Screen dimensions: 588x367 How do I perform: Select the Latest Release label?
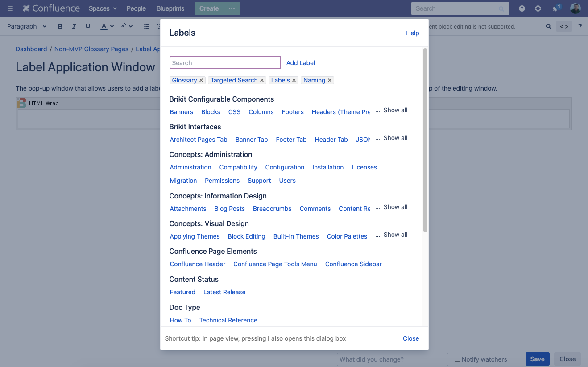[x=224, y=292]
